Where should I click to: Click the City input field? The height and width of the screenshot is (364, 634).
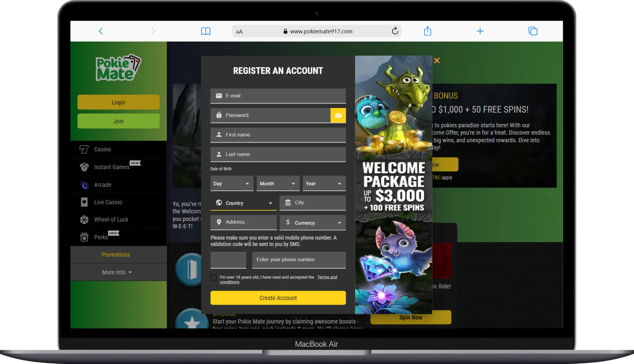[312, 203]
